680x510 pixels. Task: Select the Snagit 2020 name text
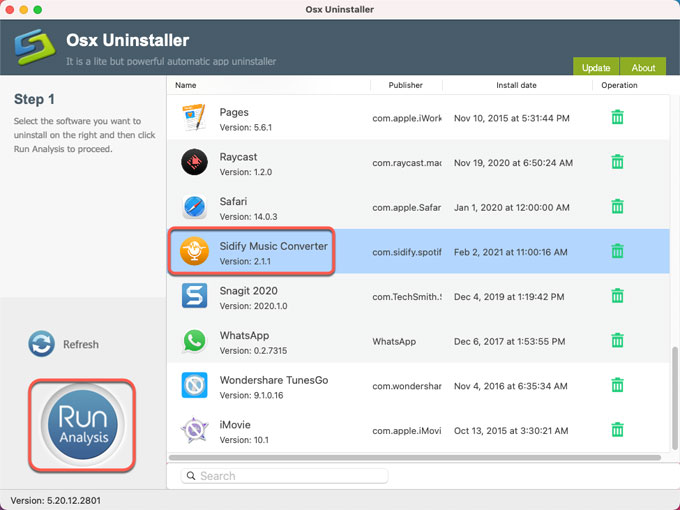pyautogui.click(x=248, y=291)
